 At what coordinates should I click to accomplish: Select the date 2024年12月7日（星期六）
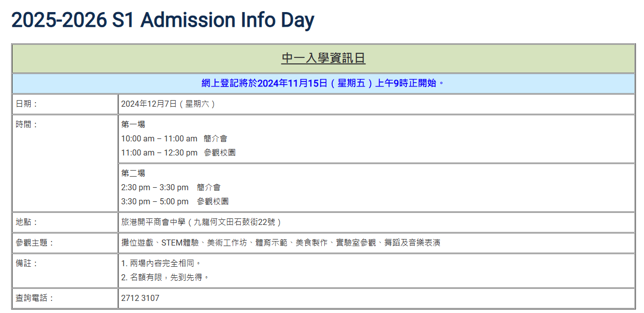coord(169,104)
